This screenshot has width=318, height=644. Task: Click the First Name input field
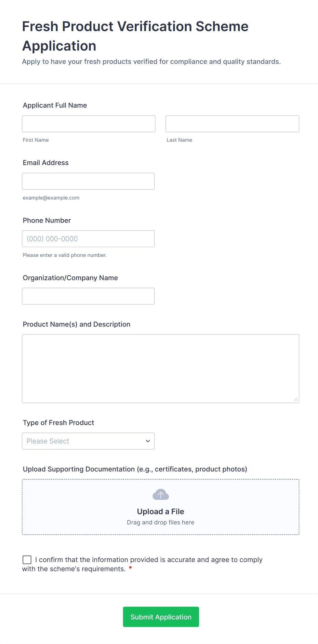point(89,124)
